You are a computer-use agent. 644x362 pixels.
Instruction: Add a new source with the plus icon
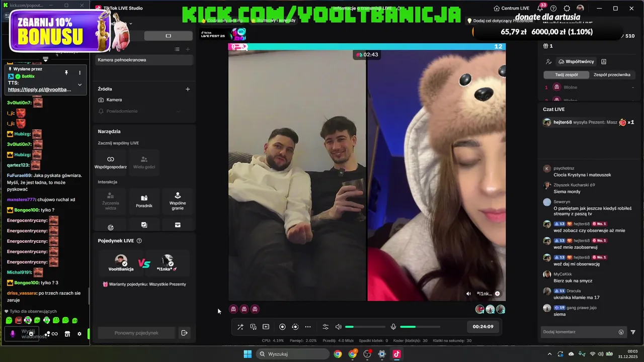click(x=188, y=89)
